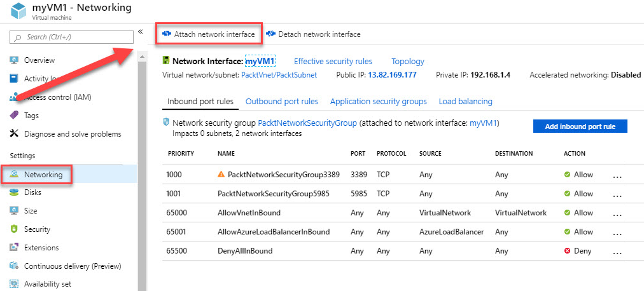Click red Deny icon for DenyAllInBound

(x=568, y=251)
